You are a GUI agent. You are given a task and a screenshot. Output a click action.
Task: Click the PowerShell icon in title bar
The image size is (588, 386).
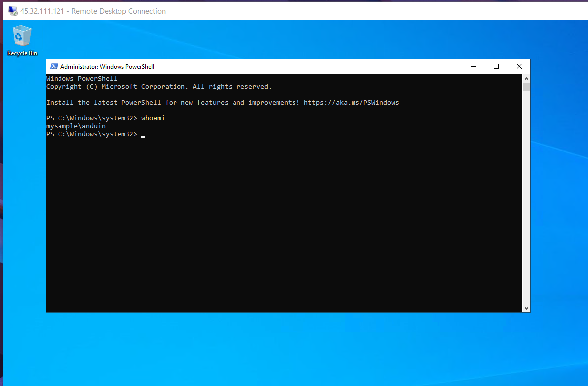[x=54, y=67]
